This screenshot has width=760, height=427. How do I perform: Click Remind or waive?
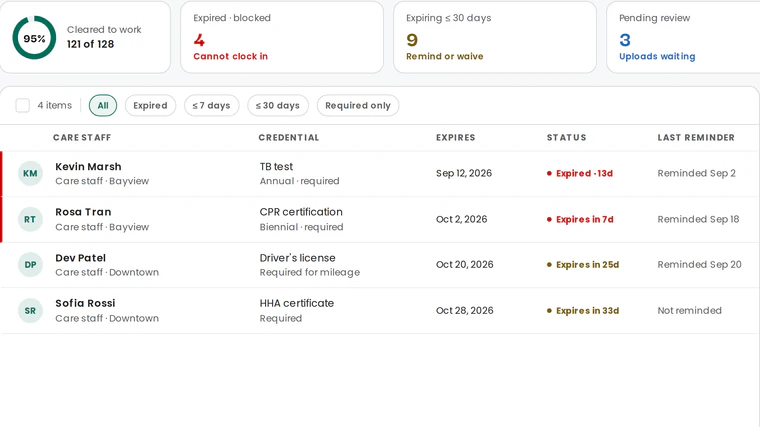coord(444,56)
